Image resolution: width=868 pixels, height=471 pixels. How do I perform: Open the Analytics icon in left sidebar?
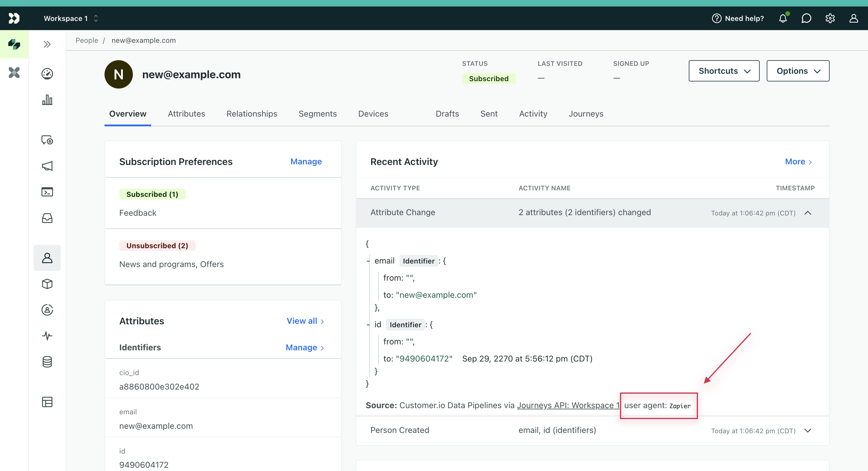(48, 100)
